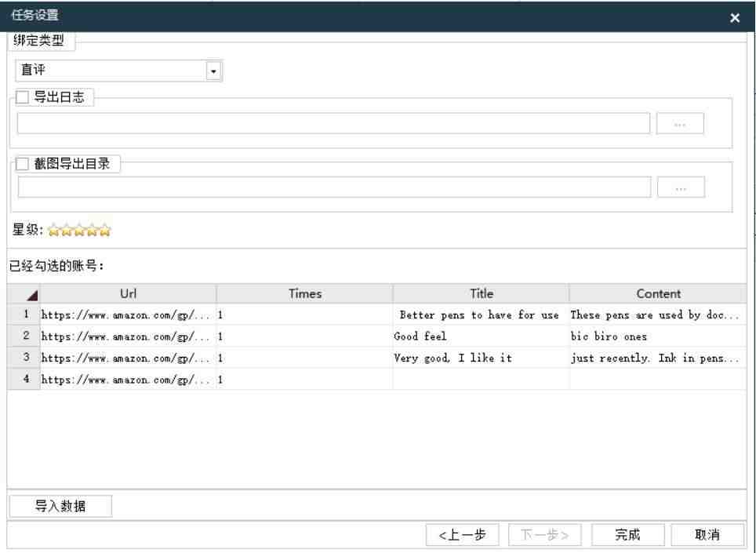756x553 pixels.
Task: Enable the 导出日志 checkbox
Action: (22, 97)
